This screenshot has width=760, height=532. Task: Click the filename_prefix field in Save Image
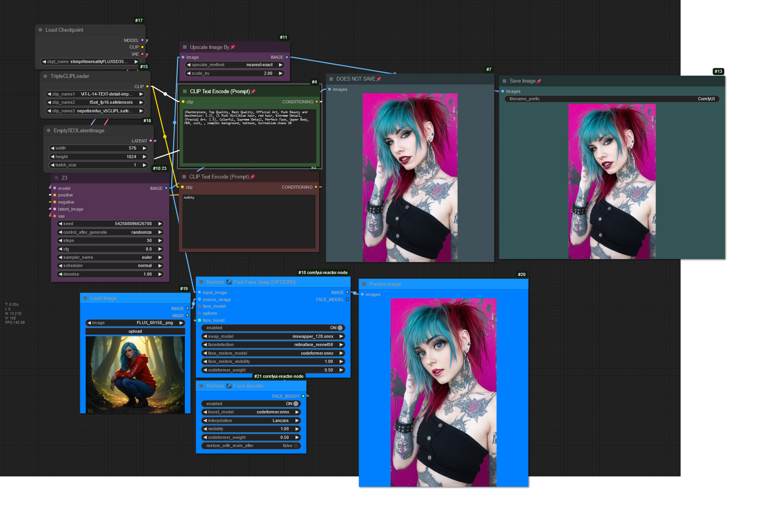point(612,99)
